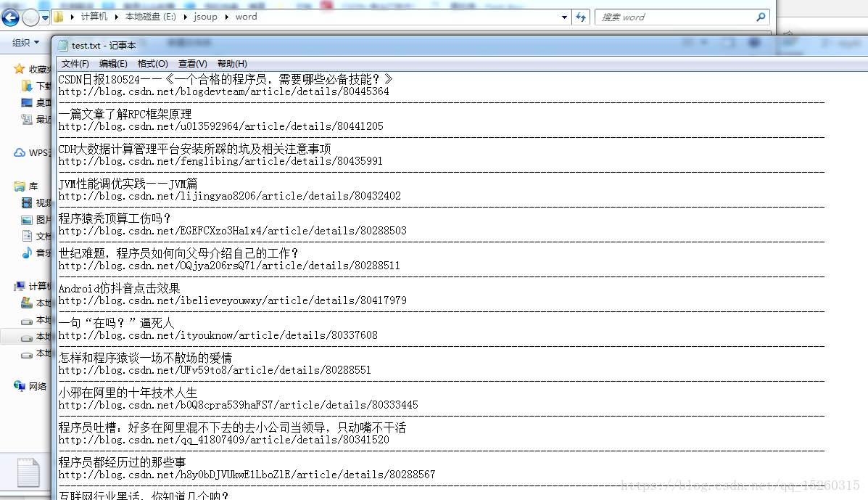This screenshot has height=500, width=868.
Task: Click the 程序员都经历过的那些事 line
Action: pyautogui.click(x=122, y=463)
